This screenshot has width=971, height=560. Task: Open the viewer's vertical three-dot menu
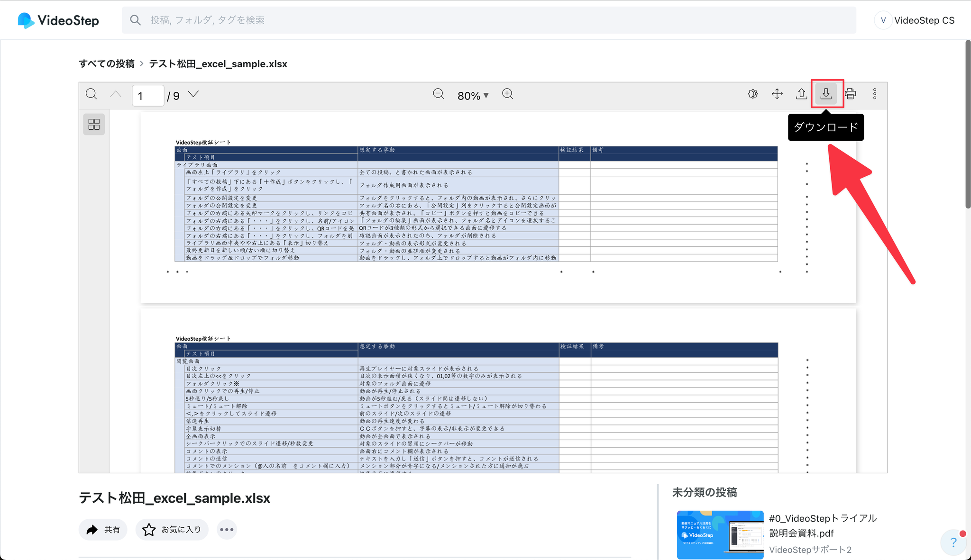pyautogui.click(x=875, y=94)
